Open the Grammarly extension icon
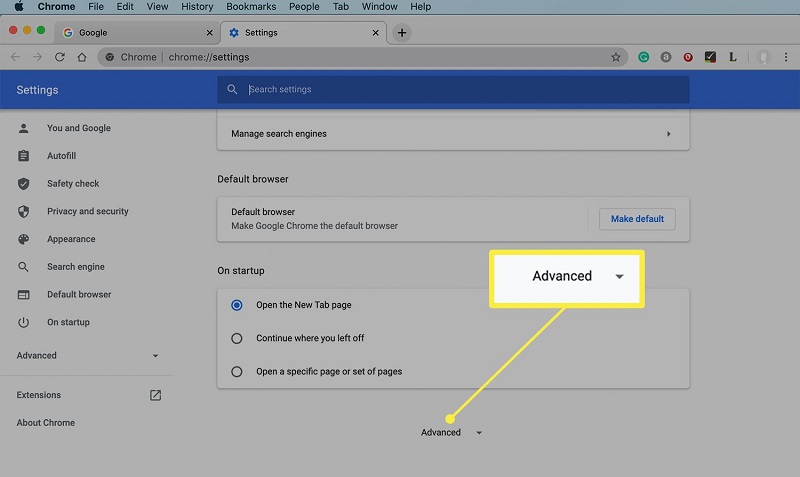Screen dimensions: 800x477 [643, 57]
